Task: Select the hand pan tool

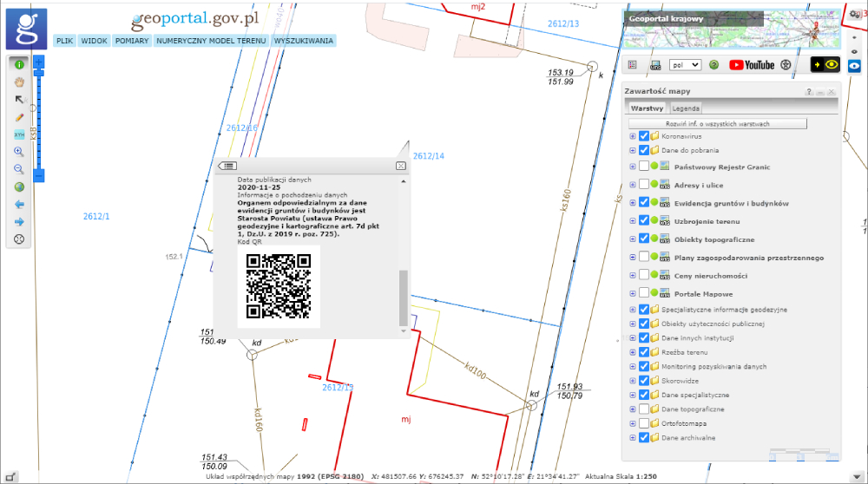Action: (x=19, y=82)
